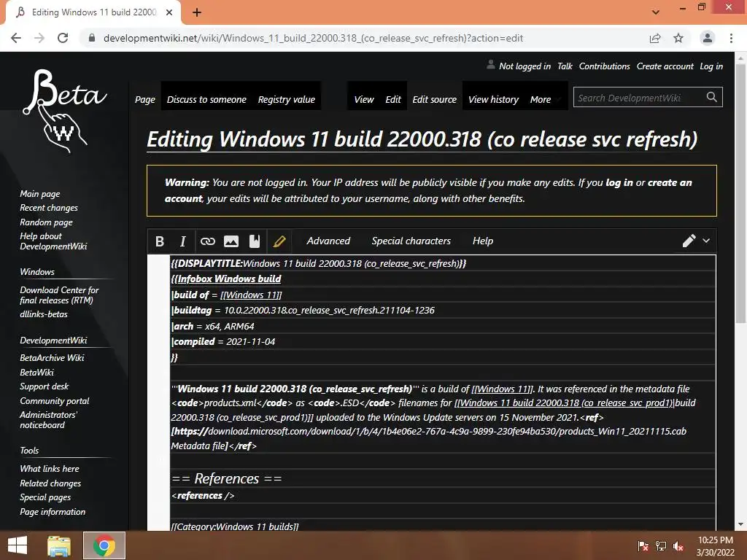Screen dimensions: 747x560
Task: Open the Registry value tab
Action: tap(286, 99)
